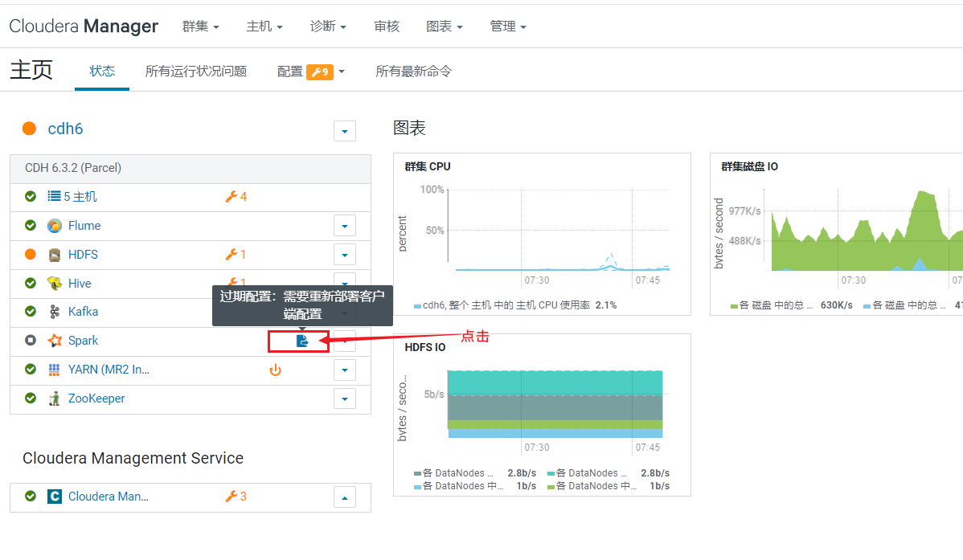This screenshot has height=560, width=963.
Task: Open the 诊断 menu
Action: (328, 27)
